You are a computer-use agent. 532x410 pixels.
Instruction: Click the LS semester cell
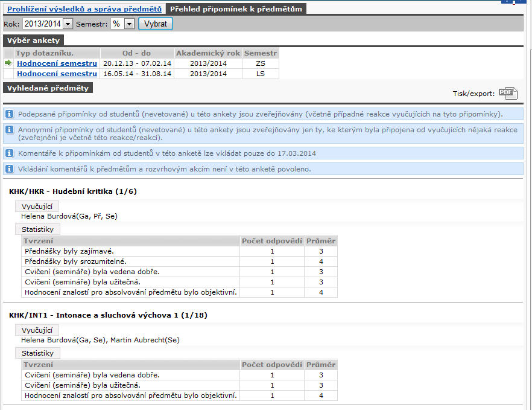click(261, 74)
